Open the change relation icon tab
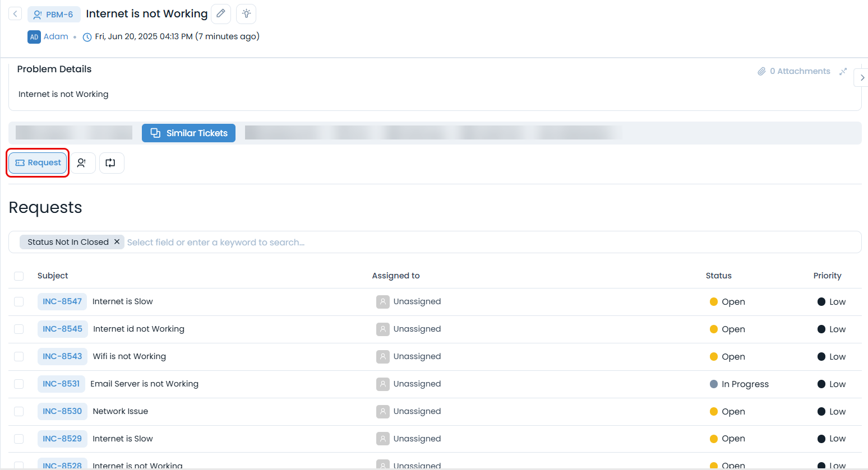Viewport: 868px width, 470px height. pyautogui.click(x=111, y=163)
